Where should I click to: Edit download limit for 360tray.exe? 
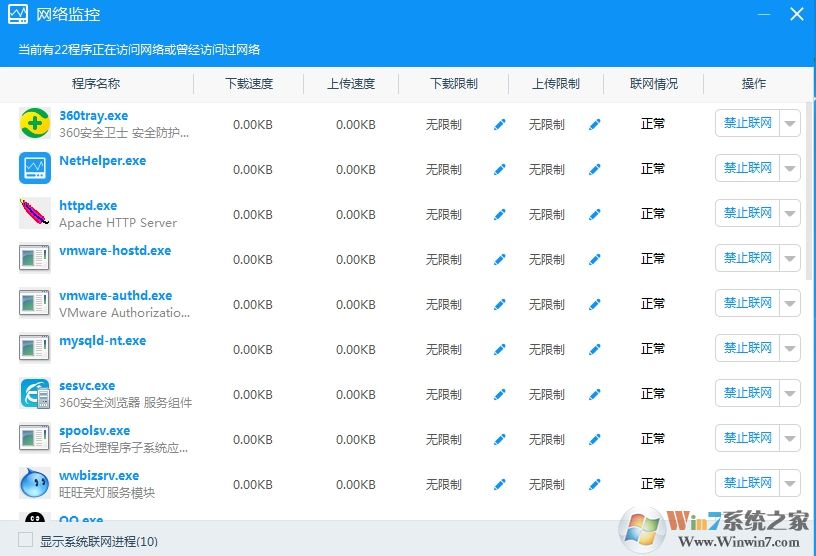(500, 125)
